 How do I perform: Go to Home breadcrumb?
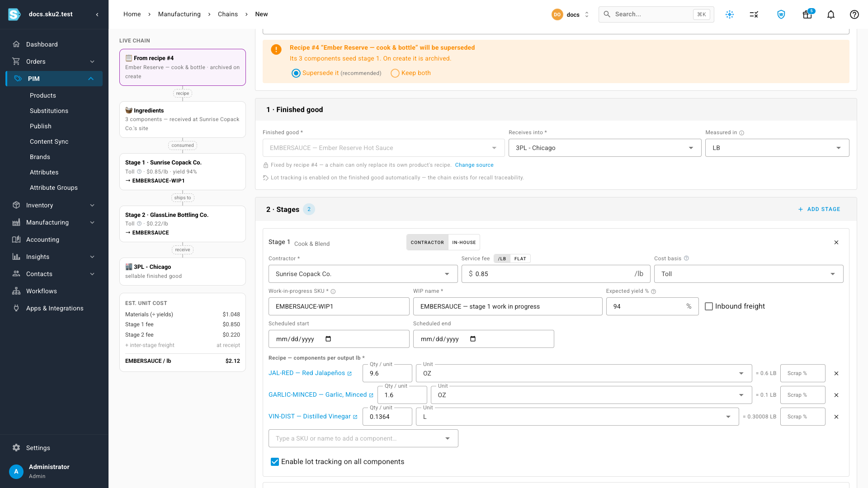pyautogui.click(x=132, y=14)
